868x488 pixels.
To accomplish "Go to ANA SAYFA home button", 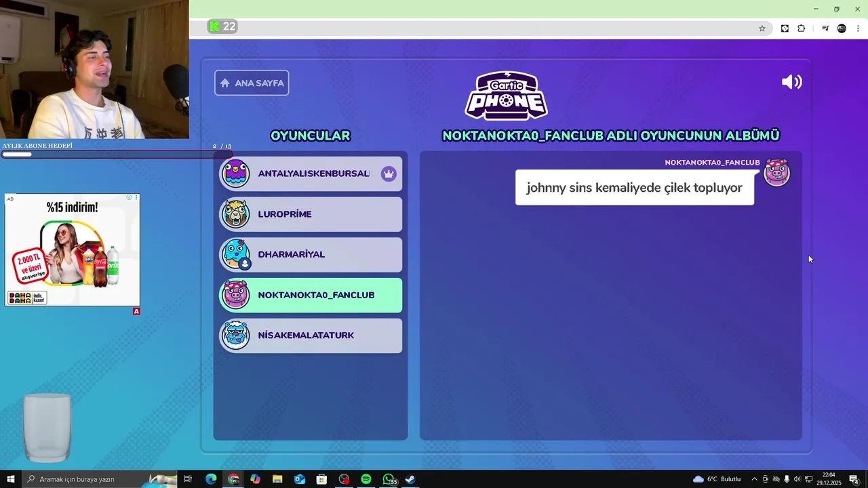I will [x=252, y=83].
